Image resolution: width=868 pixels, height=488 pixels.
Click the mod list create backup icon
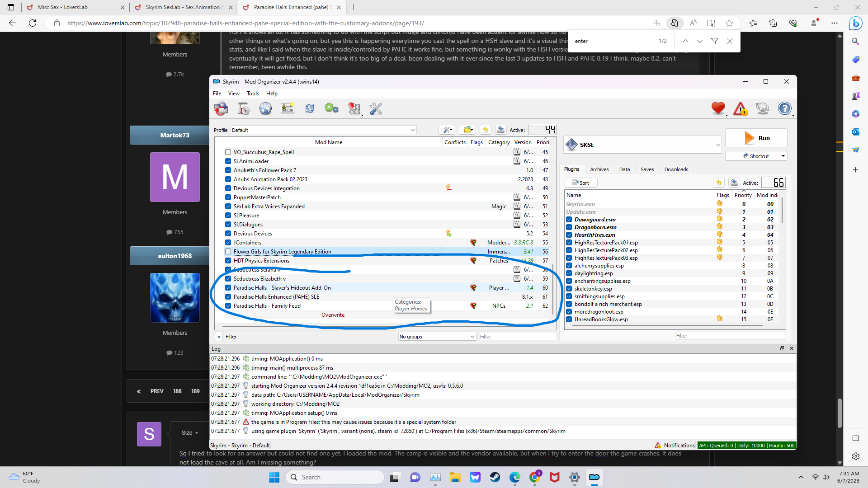point(500,130)
